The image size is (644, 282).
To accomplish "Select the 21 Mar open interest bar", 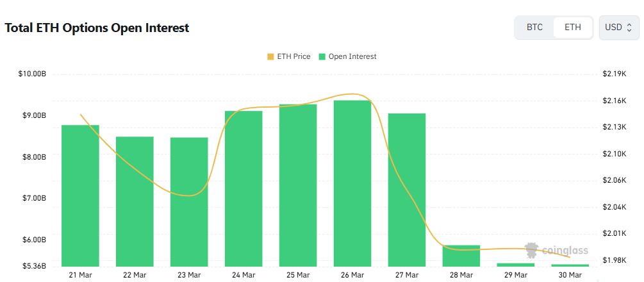I will [80, 195].
